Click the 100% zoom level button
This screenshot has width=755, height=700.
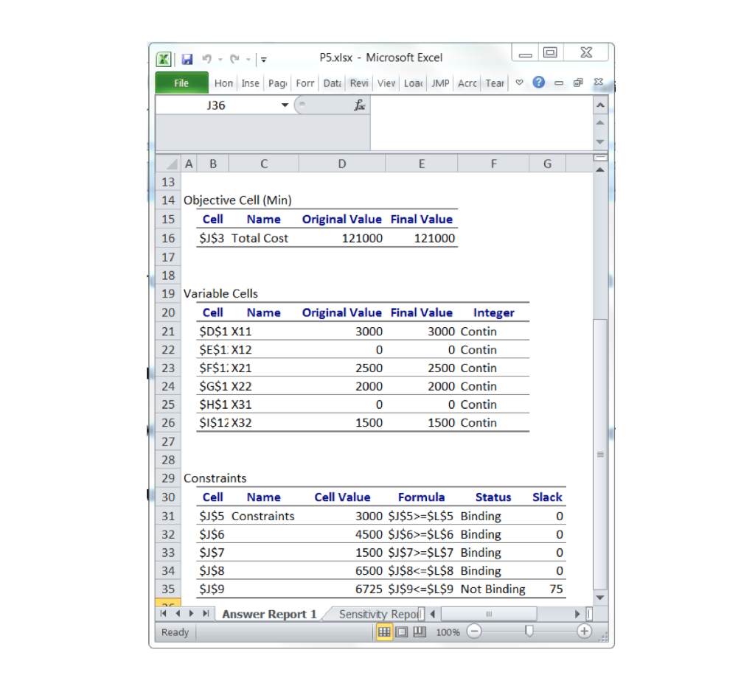(448, 632)
